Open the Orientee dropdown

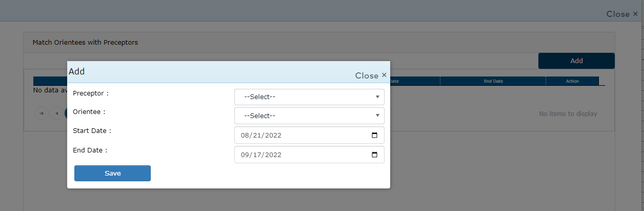[x=309, y=116]
